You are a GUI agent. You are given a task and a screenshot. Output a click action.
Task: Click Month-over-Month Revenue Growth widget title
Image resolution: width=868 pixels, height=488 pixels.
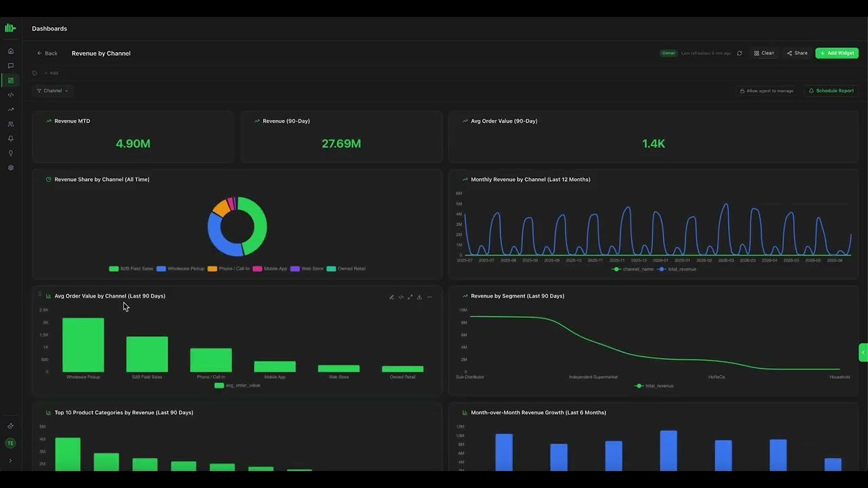point(538,413)
